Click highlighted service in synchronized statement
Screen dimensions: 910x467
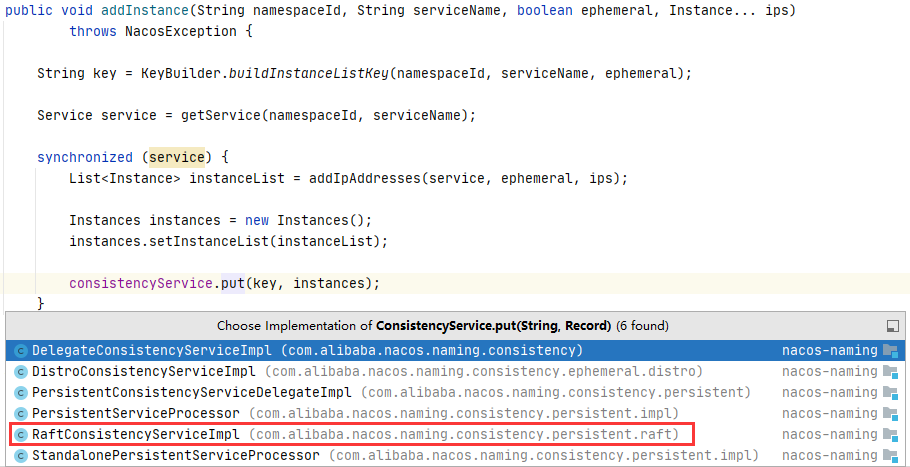point(176,157)
